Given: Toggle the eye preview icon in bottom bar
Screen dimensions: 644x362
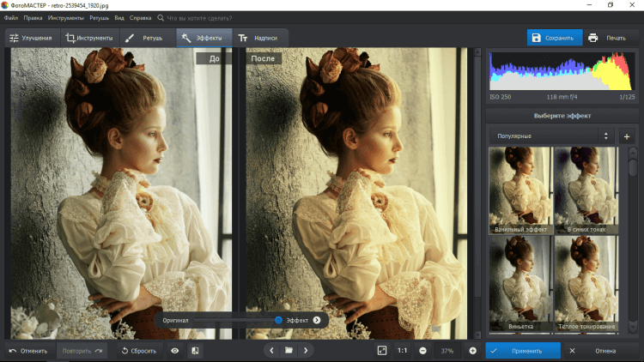Looking at the screenshot, I should click(175, 351).
